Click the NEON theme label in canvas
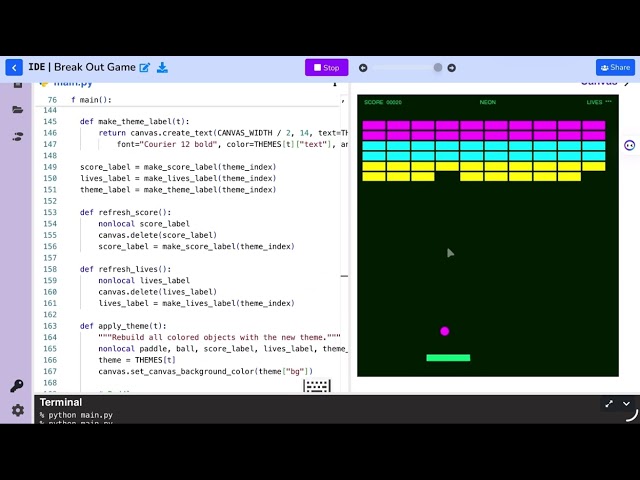Screen dimensions: 640x480 tap(488, 102)
